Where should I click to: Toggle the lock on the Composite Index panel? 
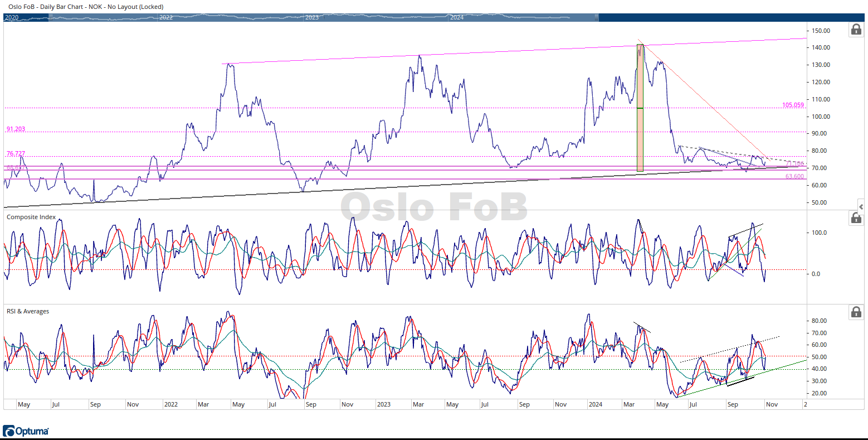[856, 218]
